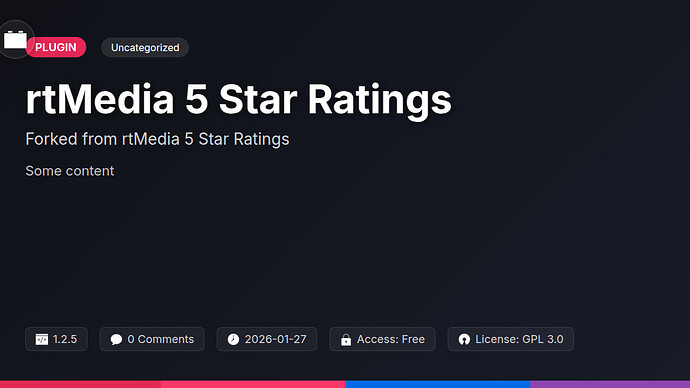This screenshot has height=388, width=690.
Task: Click the 'Forked from rtMedia 5 Star Ratings' subtitle
Action: click(x=157, y=139)
